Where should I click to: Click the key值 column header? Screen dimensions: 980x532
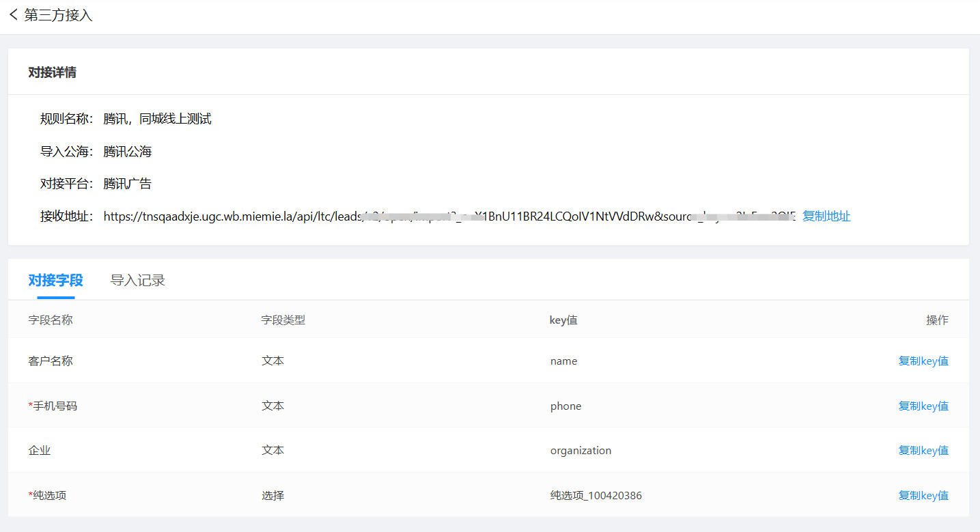pyautogui.click(x=563, y=320)
